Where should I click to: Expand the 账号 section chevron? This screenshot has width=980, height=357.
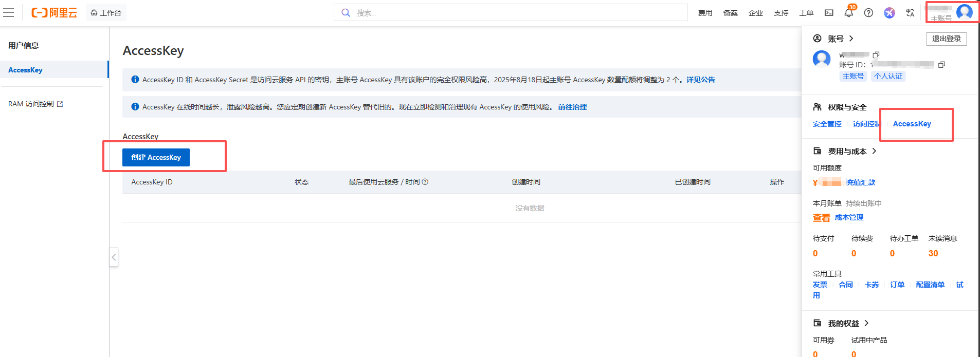click(x=851, y=39)
